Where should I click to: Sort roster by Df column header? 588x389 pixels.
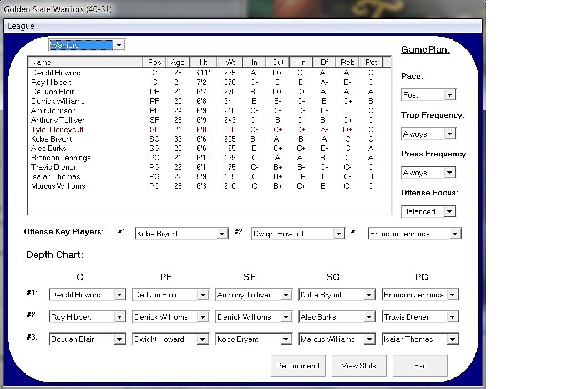click(324, 62)
